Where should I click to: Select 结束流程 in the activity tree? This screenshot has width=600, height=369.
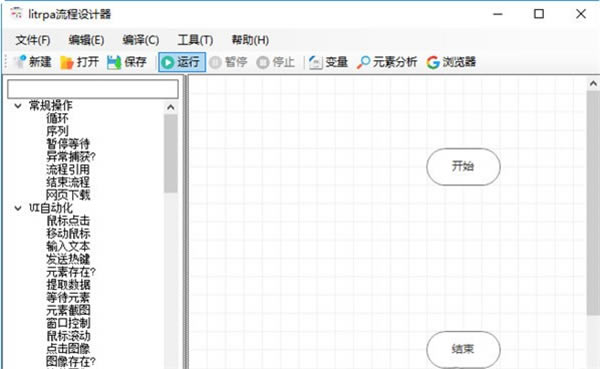tap(68, 182)
